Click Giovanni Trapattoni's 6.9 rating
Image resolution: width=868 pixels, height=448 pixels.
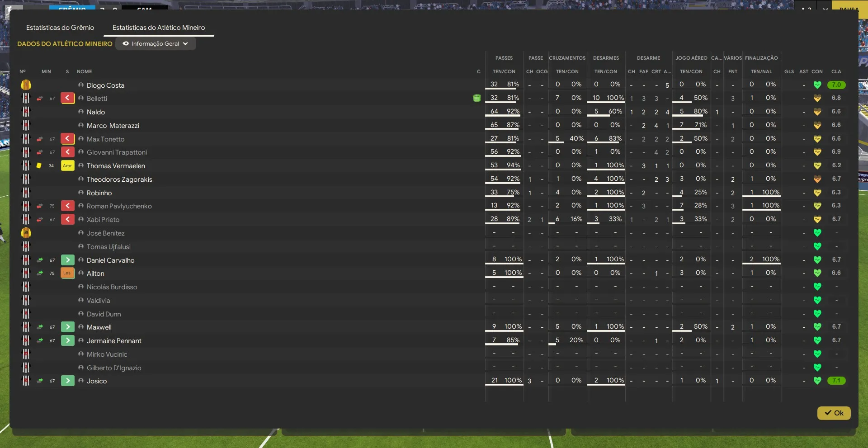836,151
